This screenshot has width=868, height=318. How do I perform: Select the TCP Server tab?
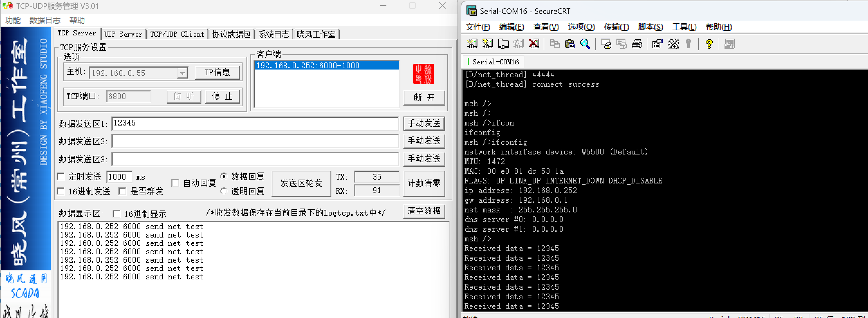(x=77, y=33)
